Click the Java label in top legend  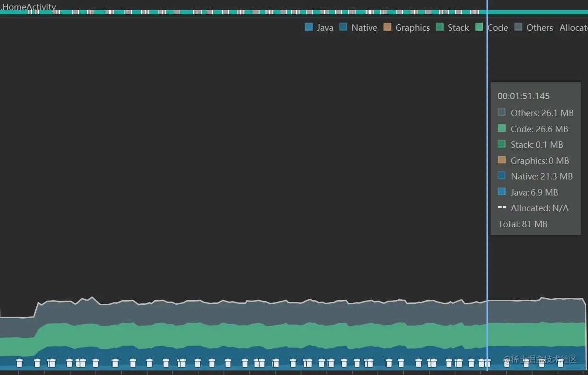[x=325, y=28]
